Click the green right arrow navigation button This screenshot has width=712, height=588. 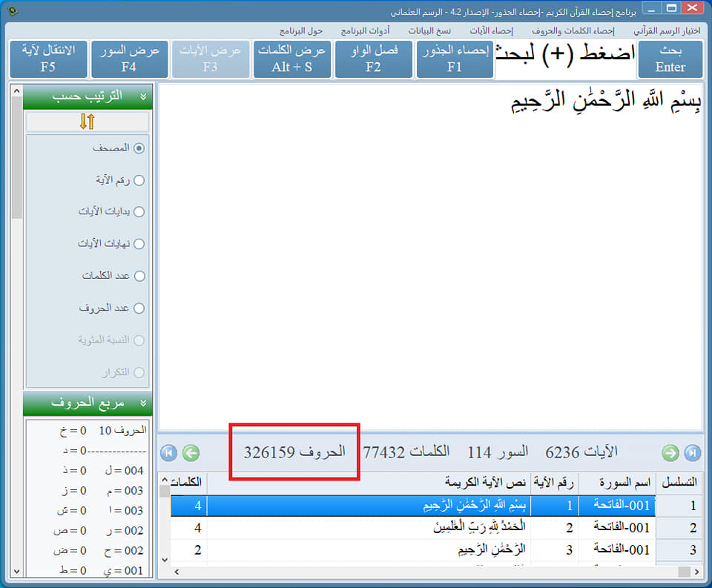670,453
